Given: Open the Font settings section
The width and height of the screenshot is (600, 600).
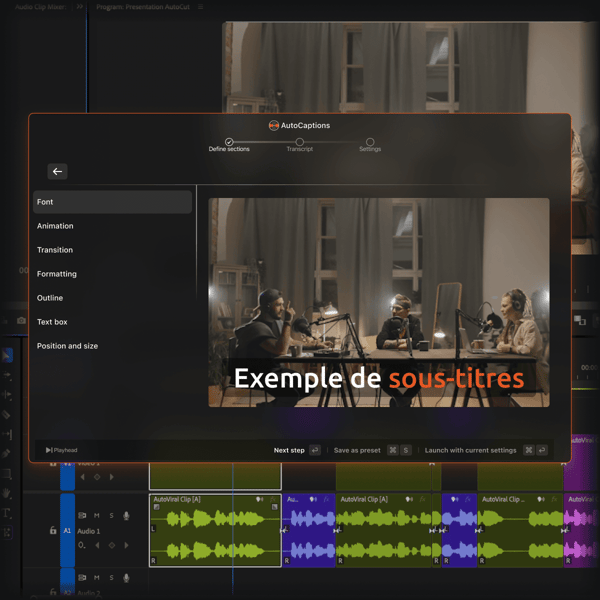Looking at the screenshot, I should pos(112,202).
